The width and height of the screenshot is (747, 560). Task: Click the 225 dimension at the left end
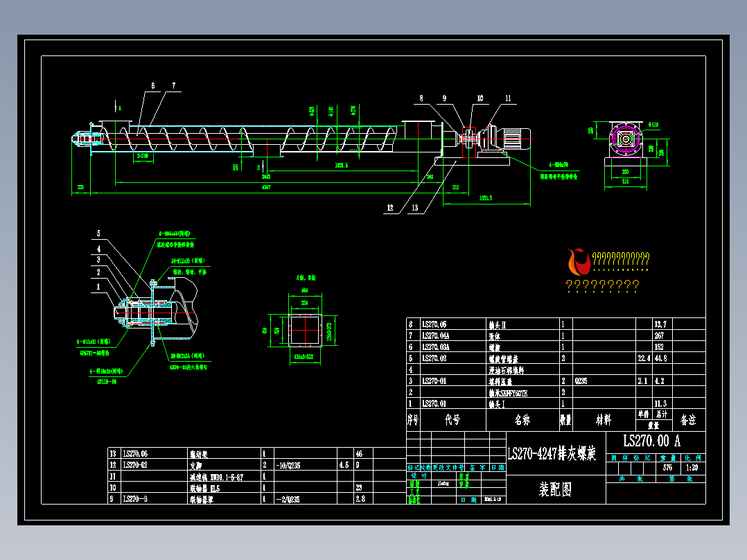point(80,187)
